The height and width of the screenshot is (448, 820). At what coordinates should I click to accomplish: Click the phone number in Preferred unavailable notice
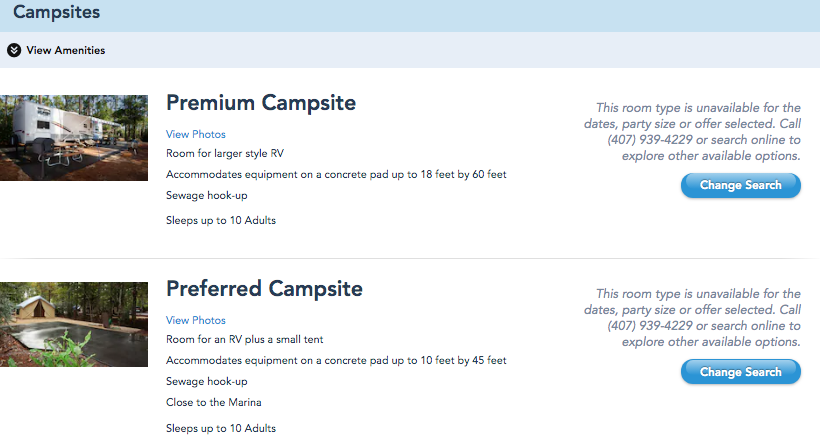[x=649, y=326]
